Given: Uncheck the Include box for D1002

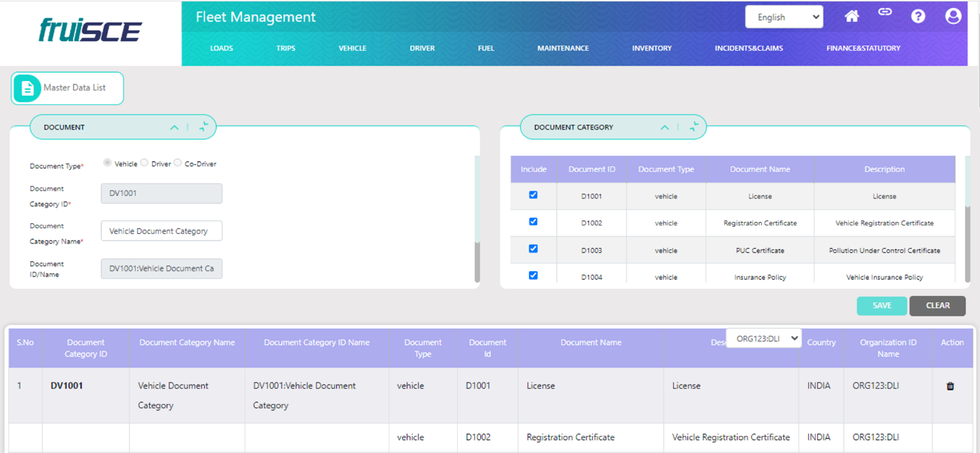Looking at the screenshot, I should [533, 222].
